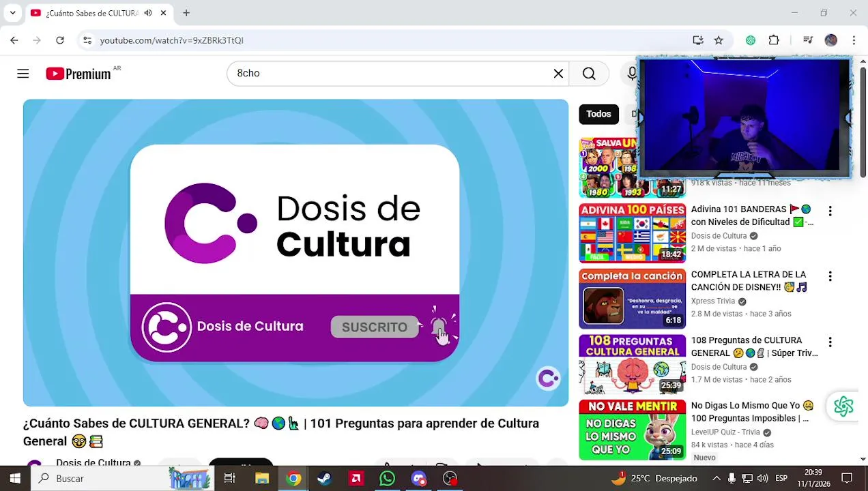Open NO VALE MENTIR video thumbnail
This screenshot has width=868, height=491.
[633, 430]
